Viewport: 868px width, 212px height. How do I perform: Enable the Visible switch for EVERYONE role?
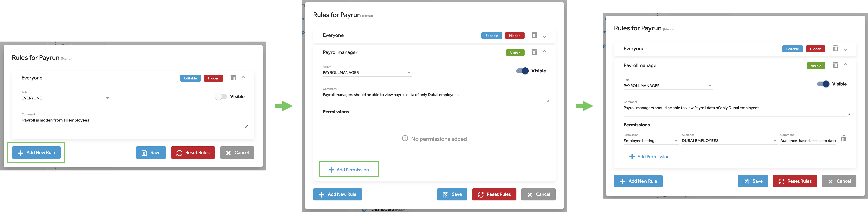pos(221,97)
